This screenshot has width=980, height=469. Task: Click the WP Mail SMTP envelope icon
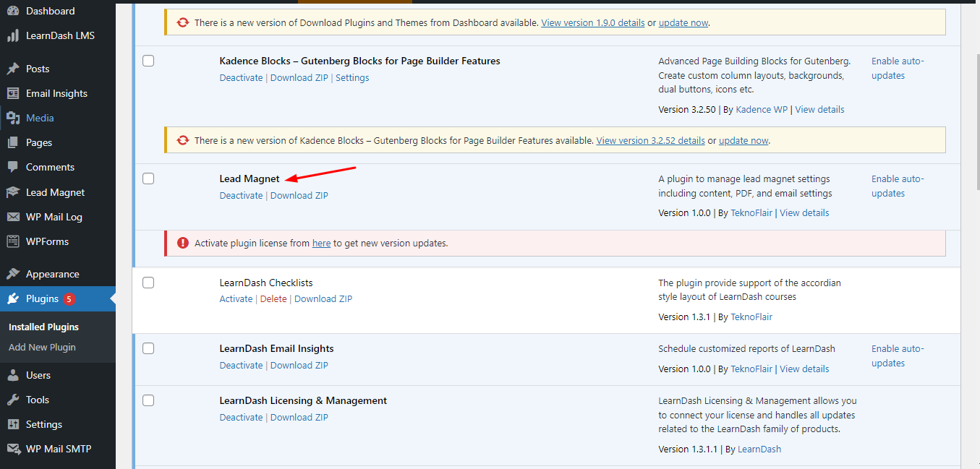[13, 449]
